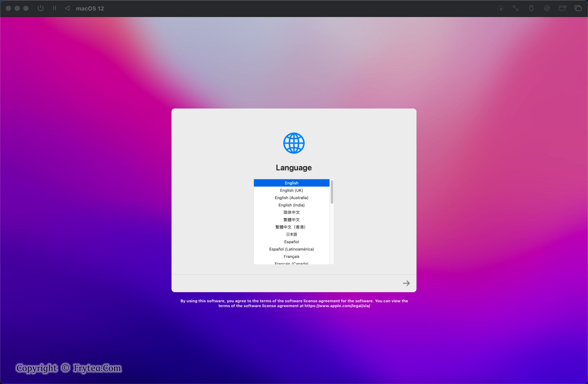This screenshot has height=384, width=588.
Task: Click the zoom window button
Action: pos(26,8)
